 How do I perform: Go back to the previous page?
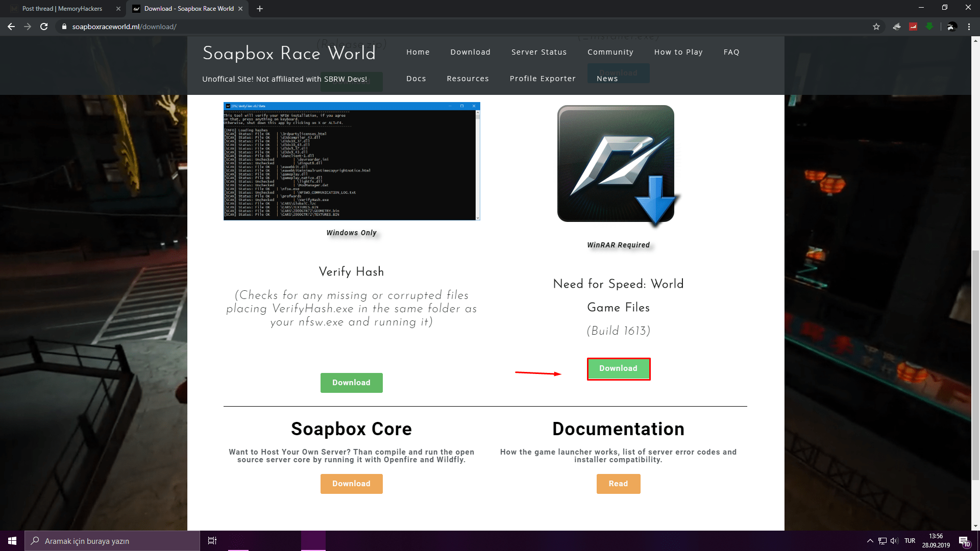11,27
